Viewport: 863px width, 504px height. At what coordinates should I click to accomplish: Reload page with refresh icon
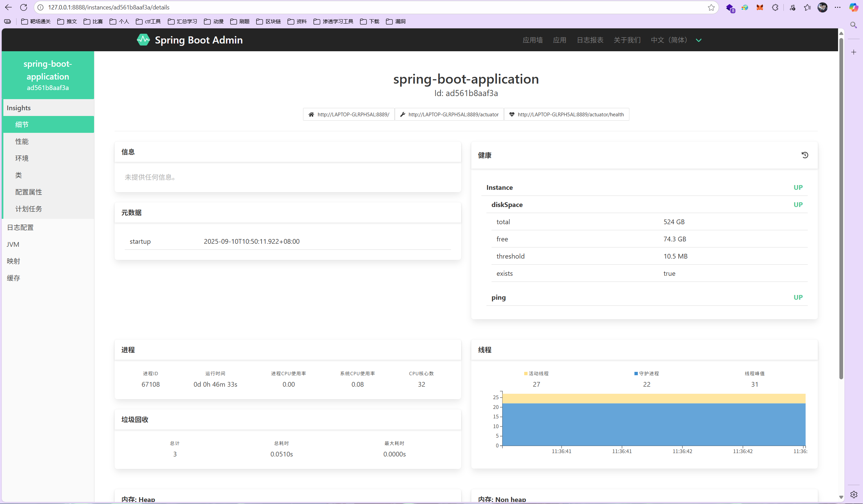click(24, 7)
